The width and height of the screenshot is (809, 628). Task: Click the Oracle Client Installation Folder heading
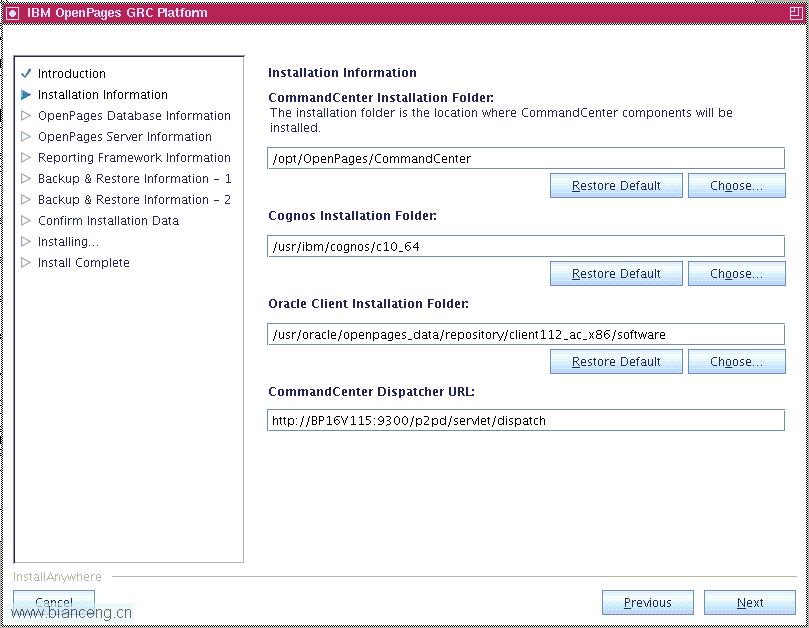click(x=368, y=303)
